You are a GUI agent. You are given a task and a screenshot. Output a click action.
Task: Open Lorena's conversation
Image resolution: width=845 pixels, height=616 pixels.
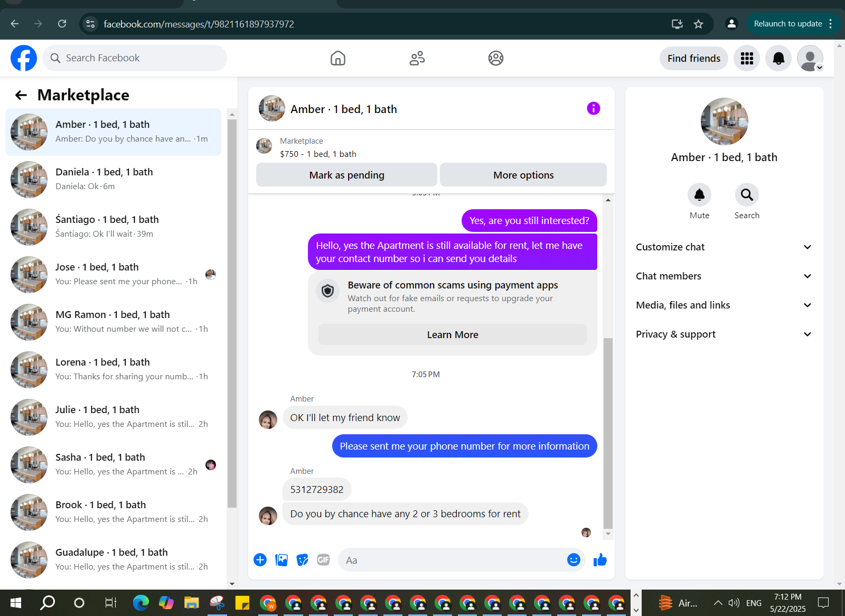[114, 370]
